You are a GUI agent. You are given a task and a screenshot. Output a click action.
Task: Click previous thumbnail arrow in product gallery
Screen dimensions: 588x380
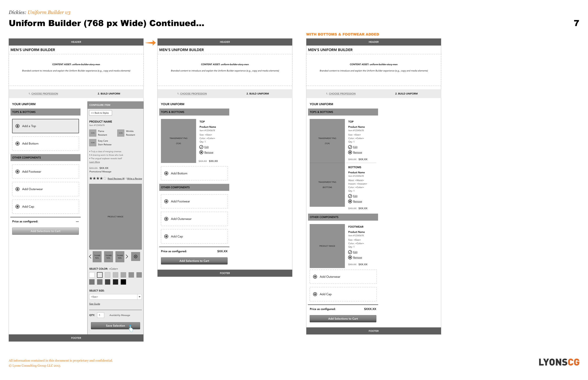pos(90,257)
